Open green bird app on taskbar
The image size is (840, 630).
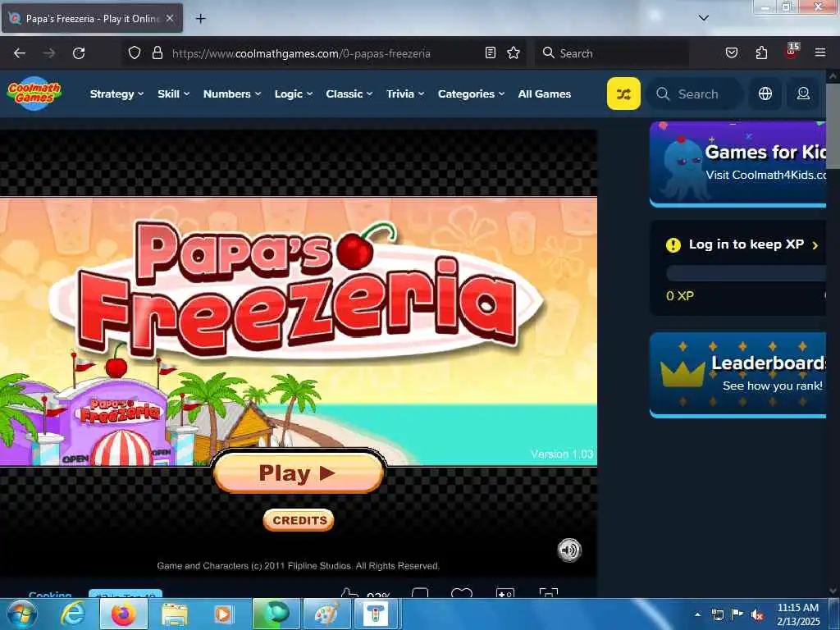pos(275,614)
